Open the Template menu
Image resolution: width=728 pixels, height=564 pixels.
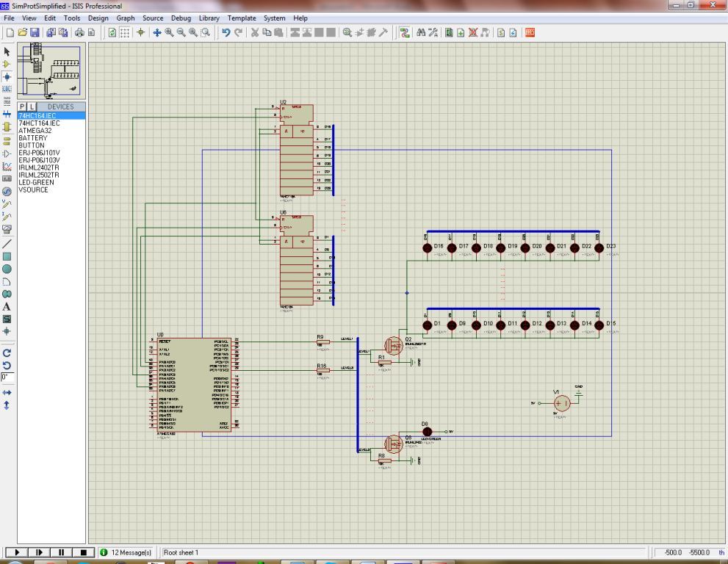(x=242, y=18)
